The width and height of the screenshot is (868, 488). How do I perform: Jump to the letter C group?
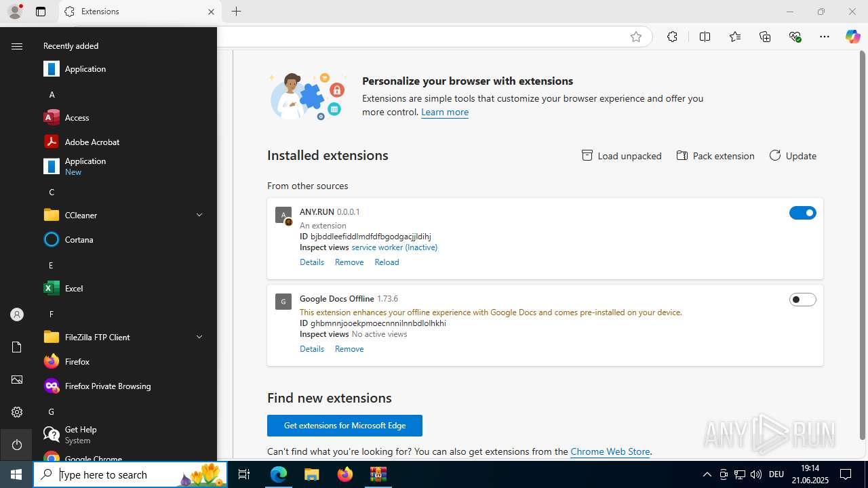pos(52,192)
